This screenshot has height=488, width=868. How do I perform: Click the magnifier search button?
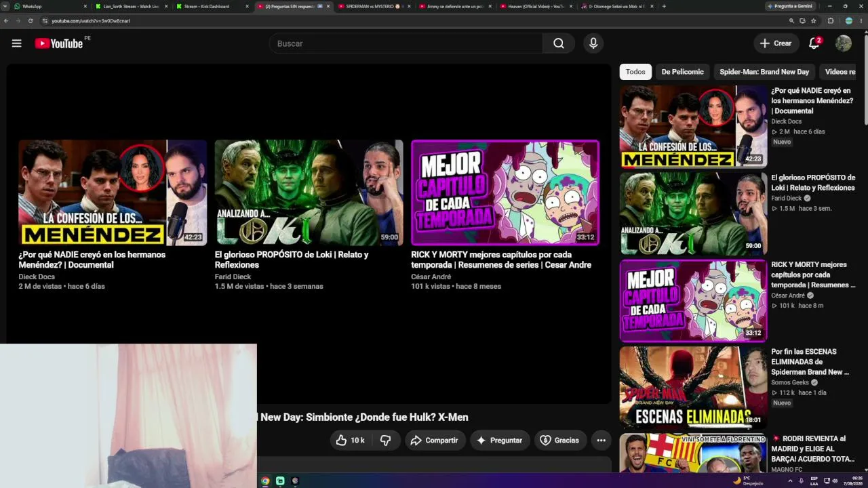pos(558,43)
